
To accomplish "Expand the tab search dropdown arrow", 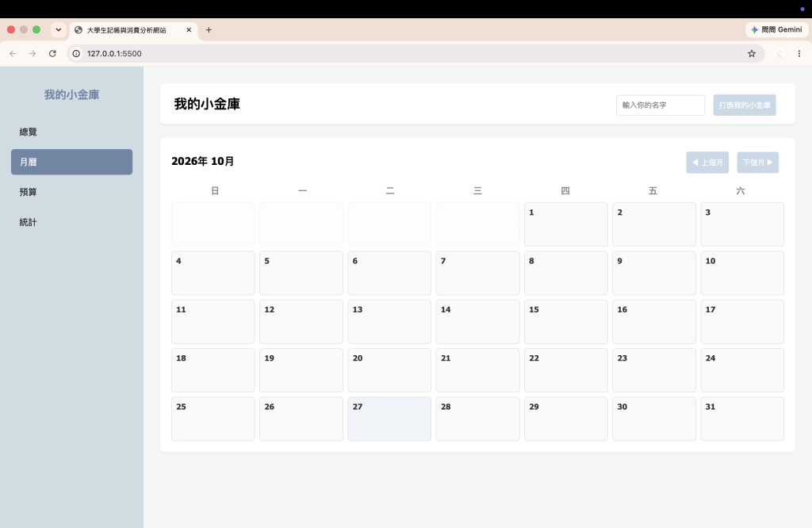I will (x=59, y=30).
